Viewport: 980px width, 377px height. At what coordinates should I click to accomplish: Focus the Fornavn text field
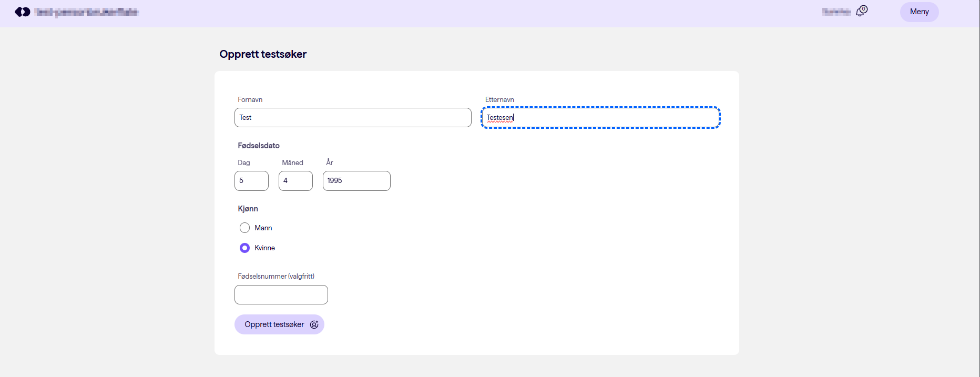pos(353,117)
